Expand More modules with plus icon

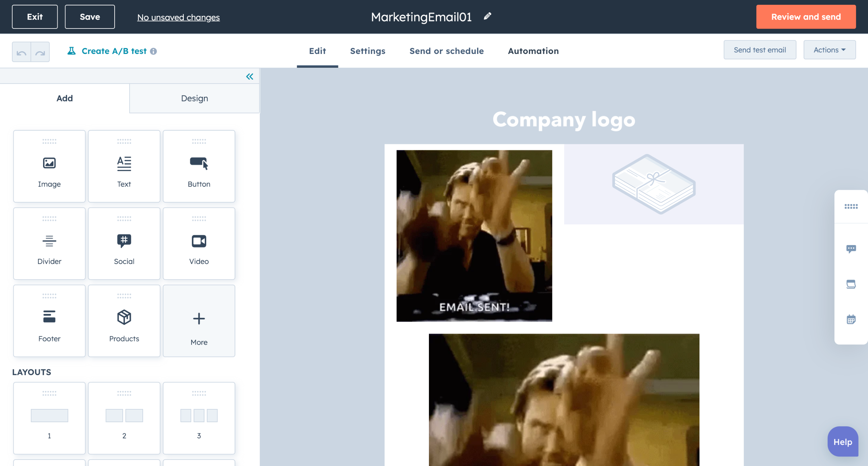(x=199, y=321)
